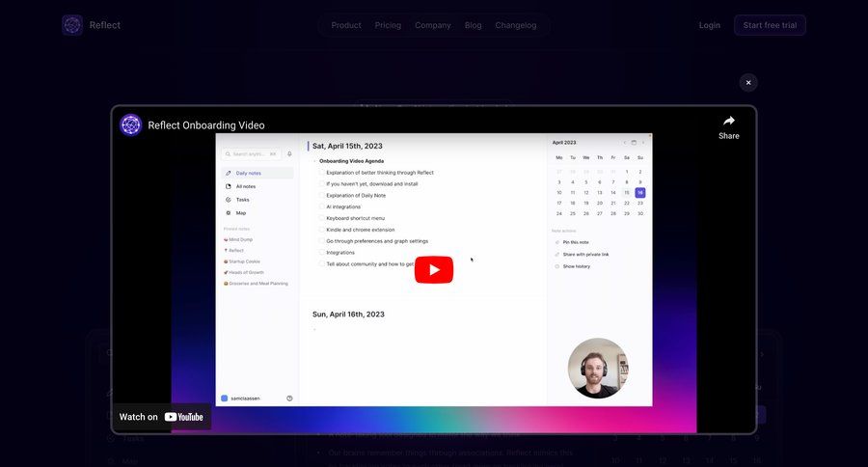Click the Start free trial button

coord(769,25)
